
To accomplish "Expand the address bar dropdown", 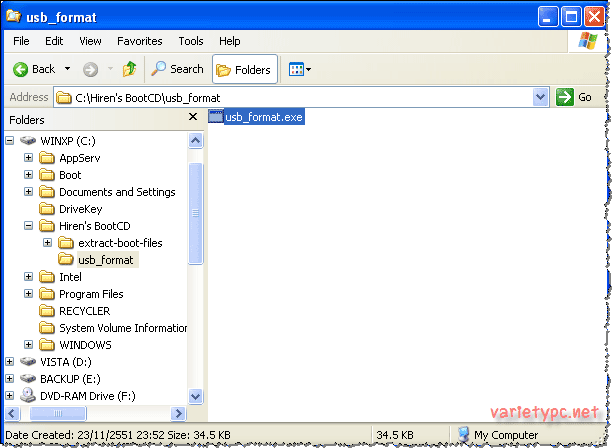I will point(541,97).
